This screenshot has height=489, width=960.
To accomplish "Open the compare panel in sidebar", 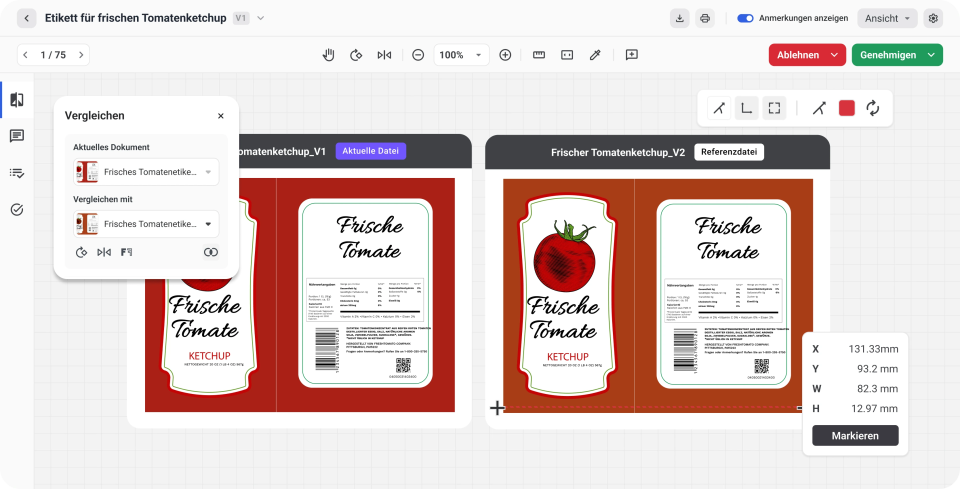I will click(17, 99).
